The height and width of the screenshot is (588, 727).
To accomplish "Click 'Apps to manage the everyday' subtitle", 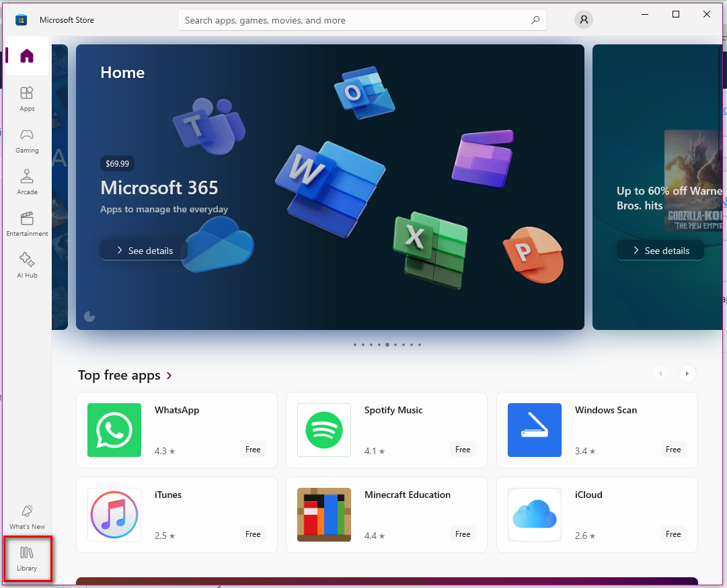I will [x=164, y=209].
